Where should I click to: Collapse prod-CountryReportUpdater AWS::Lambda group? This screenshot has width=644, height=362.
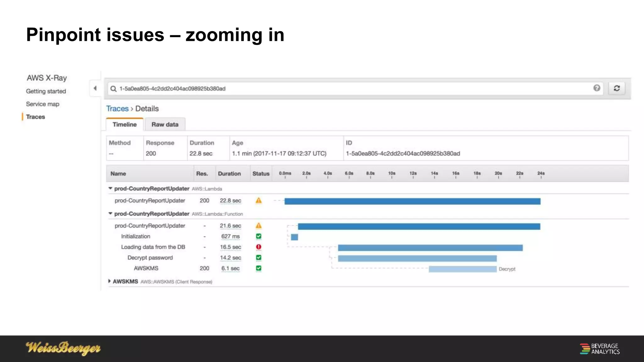tap(110, 189)
